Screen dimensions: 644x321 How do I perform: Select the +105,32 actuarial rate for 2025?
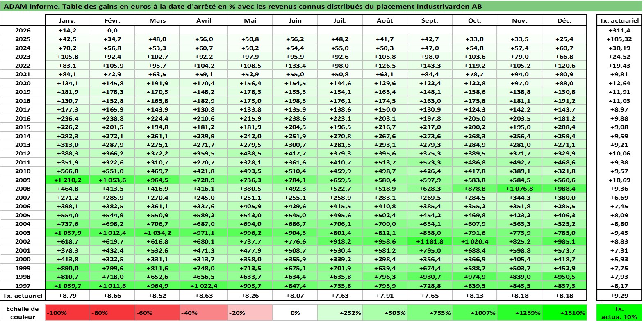[x=619, y=39]
